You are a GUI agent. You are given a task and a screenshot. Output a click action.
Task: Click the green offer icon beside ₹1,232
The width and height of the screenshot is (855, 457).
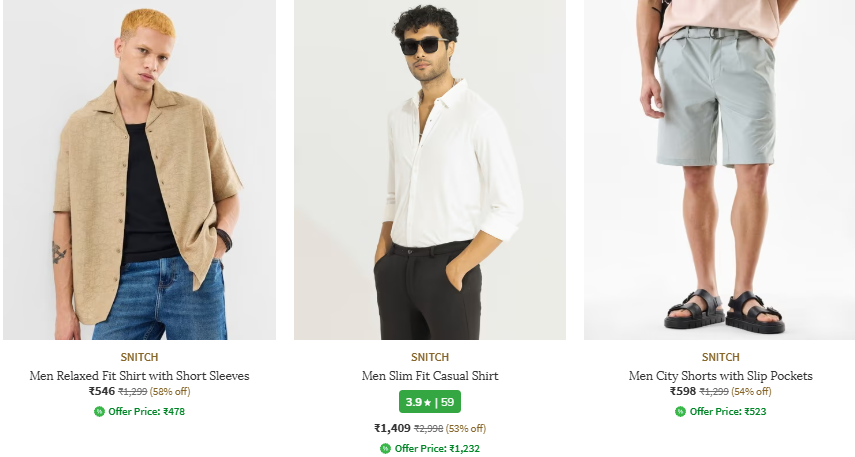[385, 449]
